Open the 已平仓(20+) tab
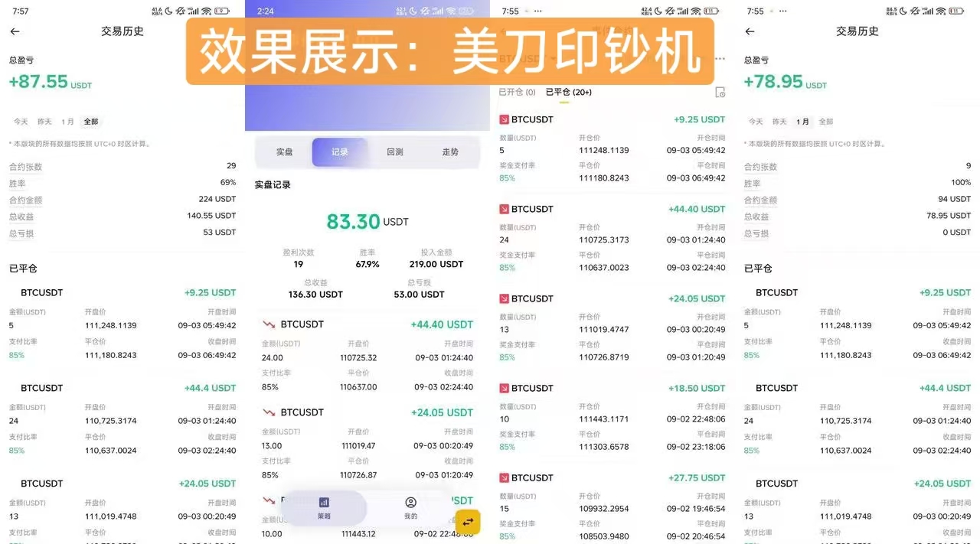Viewport: 980px width, 544px height. (568, 92)
